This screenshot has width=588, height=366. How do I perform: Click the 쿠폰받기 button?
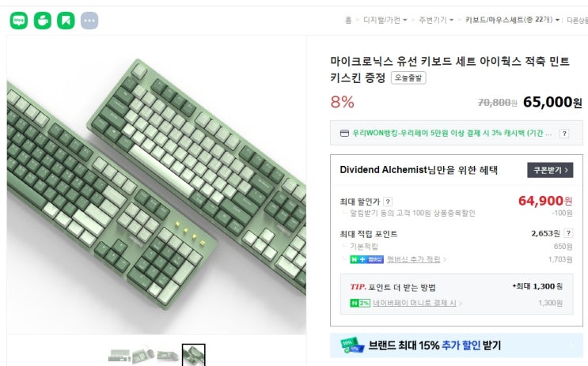click(x=550, y=170)
